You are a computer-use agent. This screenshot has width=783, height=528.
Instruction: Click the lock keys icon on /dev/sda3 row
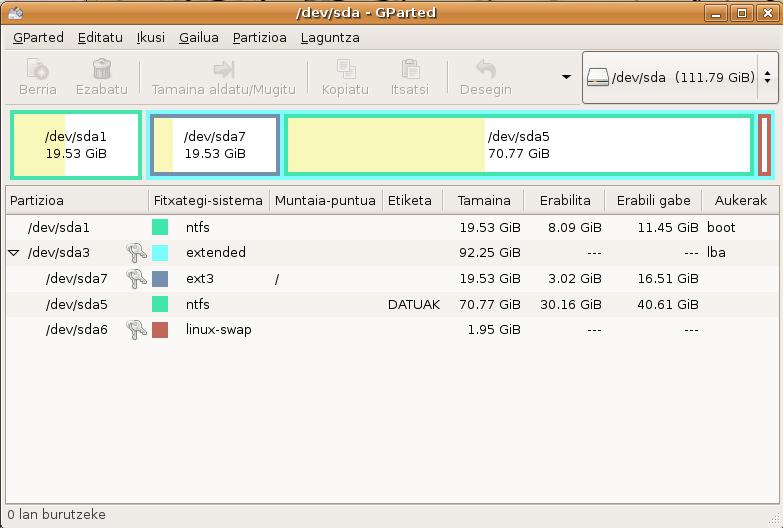tap(136, 253)
